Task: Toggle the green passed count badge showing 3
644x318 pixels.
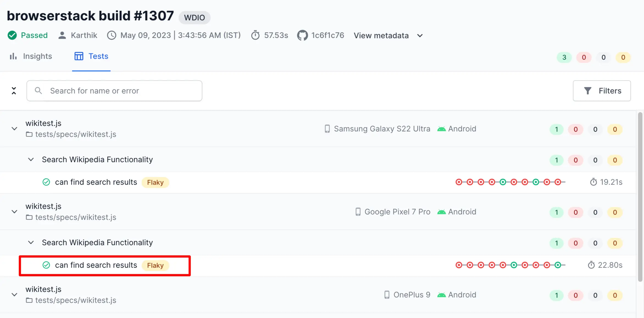Action: 564,57
